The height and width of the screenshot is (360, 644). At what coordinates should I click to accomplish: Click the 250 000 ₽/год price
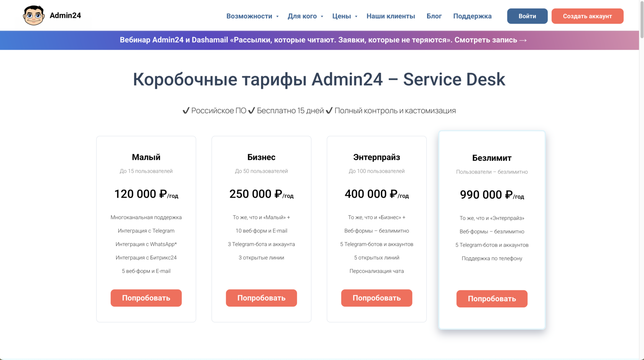pos(261,194)
